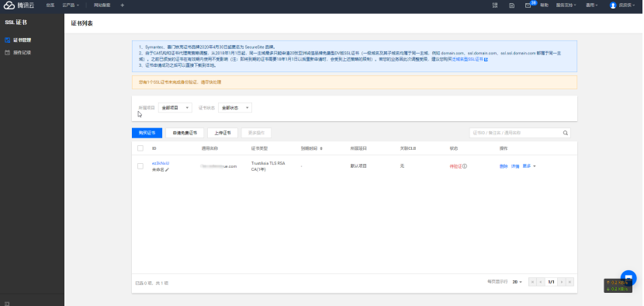644x306 pixels.
Task: Toggle the select-all checkbox in table header
Action: (x=140, y=148)
